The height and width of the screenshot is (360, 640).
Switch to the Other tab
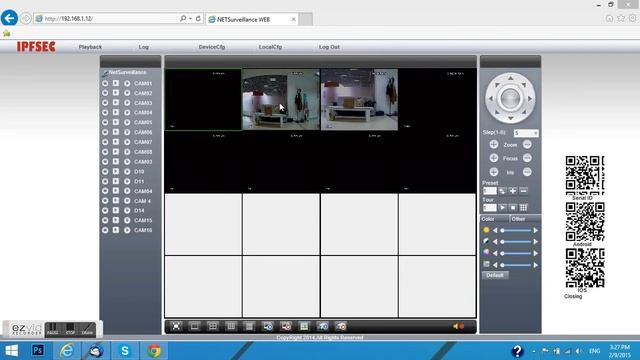[525, 219]
